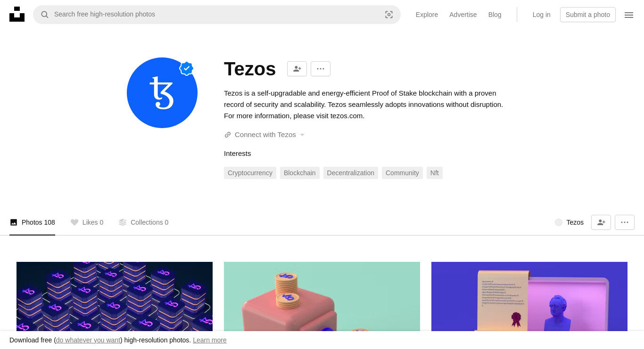Open more actions ellipsis beside Tezos name
Viewport: 644px width, 349px height.
321,69
